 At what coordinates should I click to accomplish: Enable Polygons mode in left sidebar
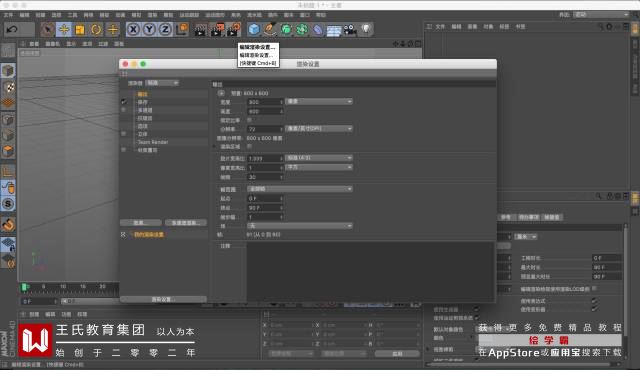[x=8, y=151]
